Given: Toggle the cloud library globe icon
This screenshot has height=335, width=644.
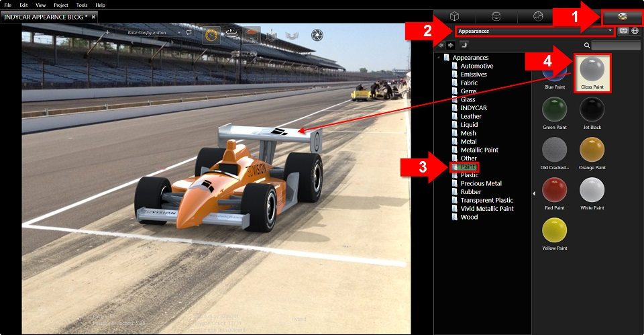Looking at the screenshot, I should 635,31.
